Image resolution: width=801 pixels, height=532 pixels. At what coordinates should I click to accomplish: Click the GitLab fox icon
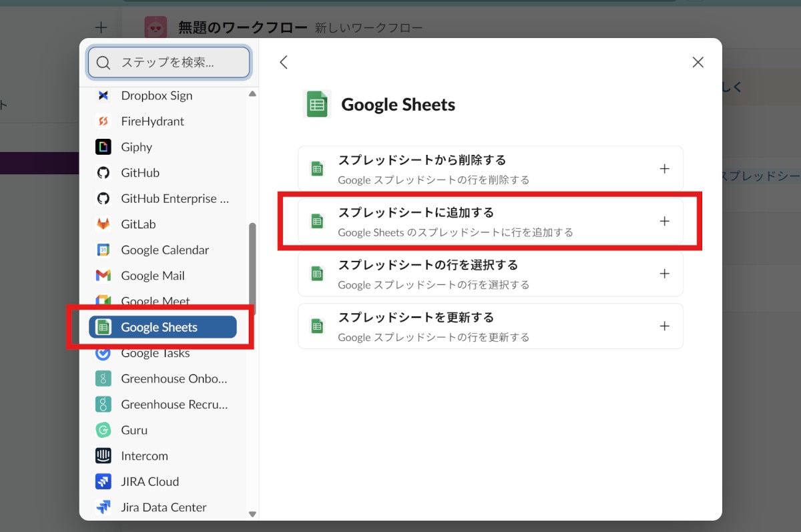point(103,224)
